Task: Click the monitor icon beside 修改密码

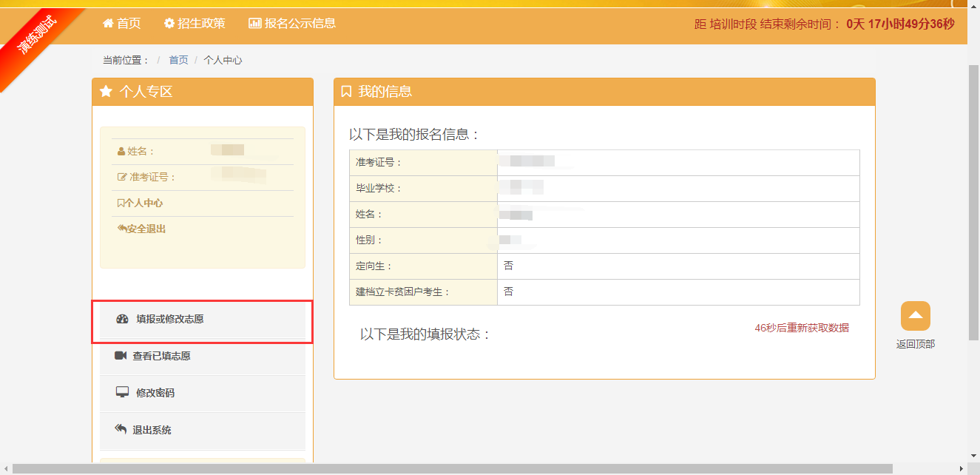Action: (123, 393)
